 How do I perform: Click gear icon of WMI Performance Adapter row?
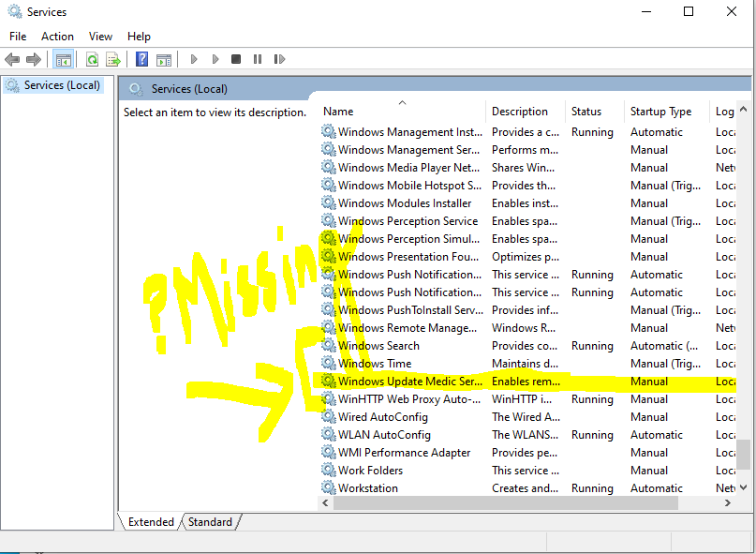328,452
